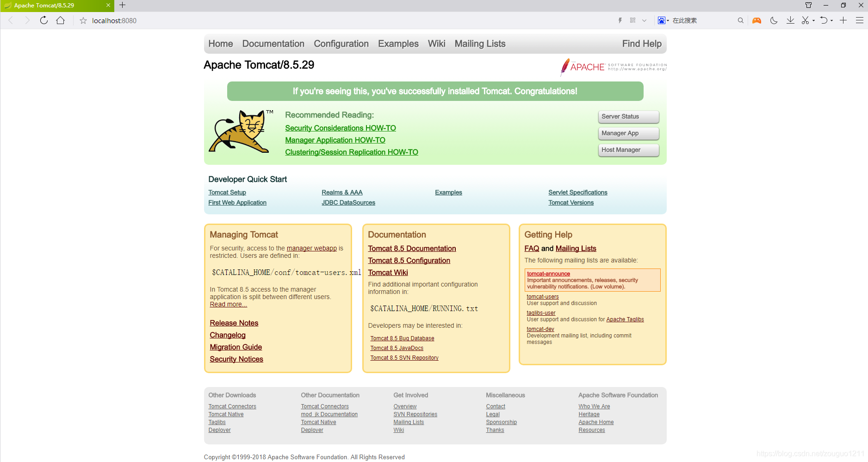The width and height of the screenshot is (868, 462).
Task: Open the Release Notes link
Action: pyautogui.click(x=234, y=323)
